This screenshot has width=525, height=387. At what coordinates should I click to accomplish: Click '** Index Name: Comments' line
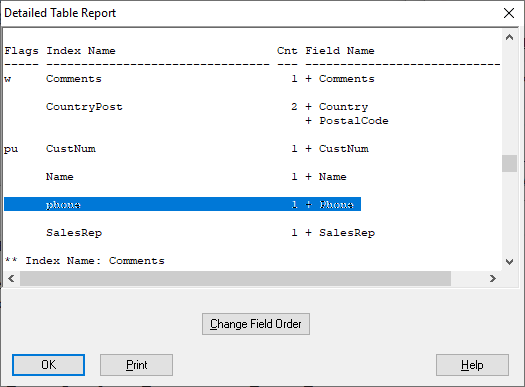point(84,260)
